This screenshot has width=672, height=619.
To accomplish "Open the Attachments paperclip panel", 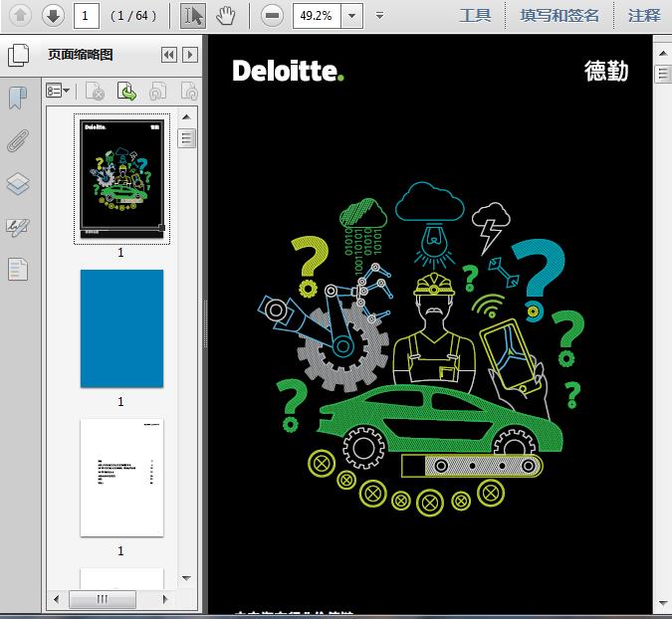I will [x=18, y=140].
